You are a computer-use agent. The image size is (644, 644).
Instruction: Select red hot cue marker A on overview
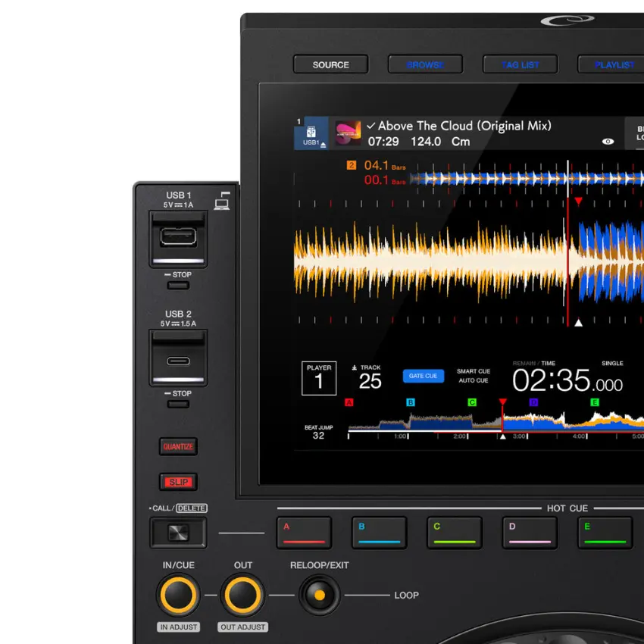(349, 402)
